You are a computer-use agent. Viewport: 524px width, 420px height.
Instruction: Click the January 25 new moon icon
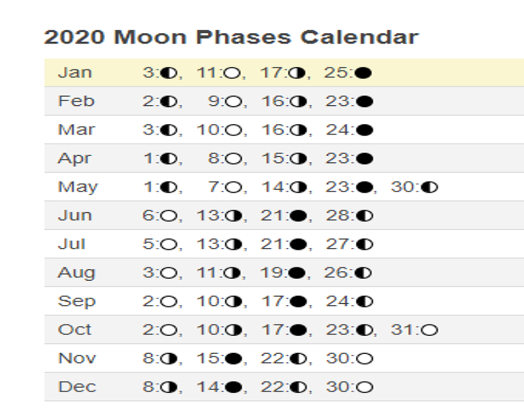click(363, 72)
